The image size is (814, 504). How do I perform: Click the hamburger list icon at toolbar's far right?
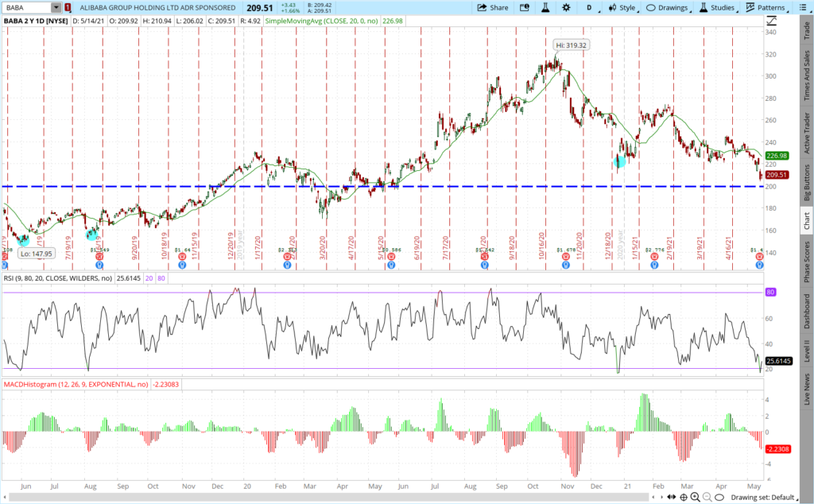(805, 7)
